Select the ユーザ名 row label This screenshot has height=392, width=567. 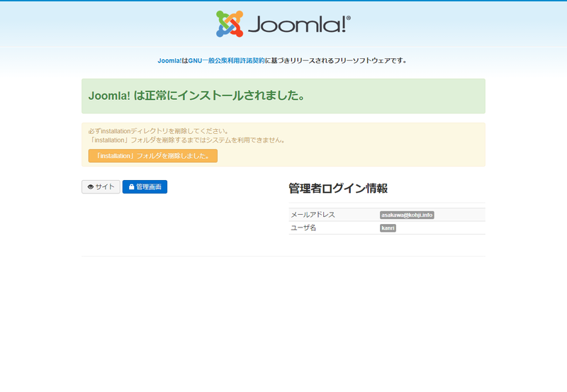tap(303, 228)
